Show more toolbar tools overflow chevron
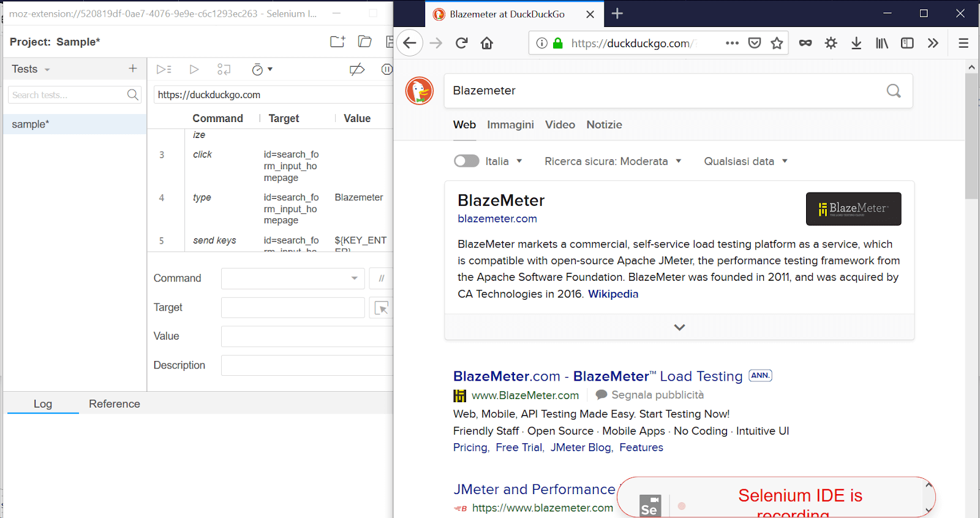 coord(933,43)
